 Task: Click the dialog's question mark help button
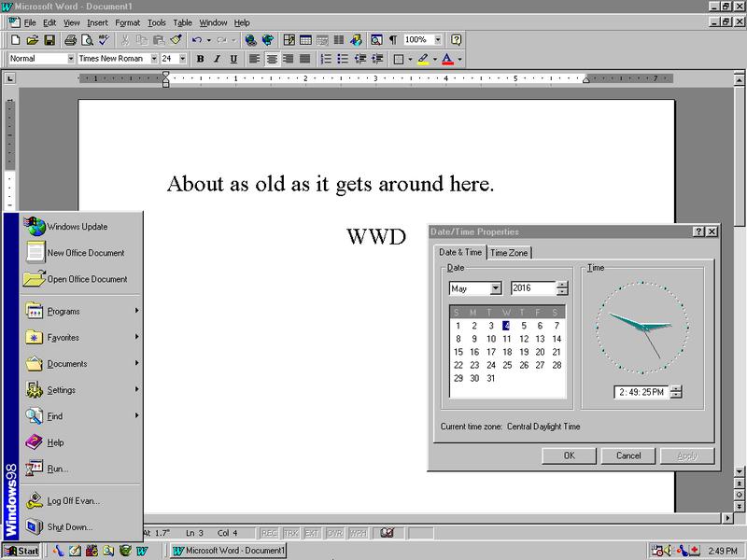698,231
